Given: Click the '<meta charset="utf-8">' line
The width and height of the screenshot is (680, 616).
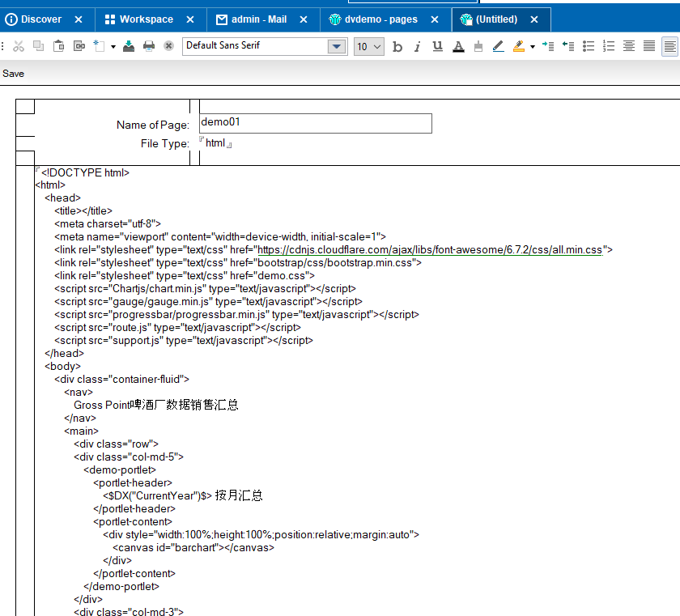Looking at the screenshot, I should (108, 224).
